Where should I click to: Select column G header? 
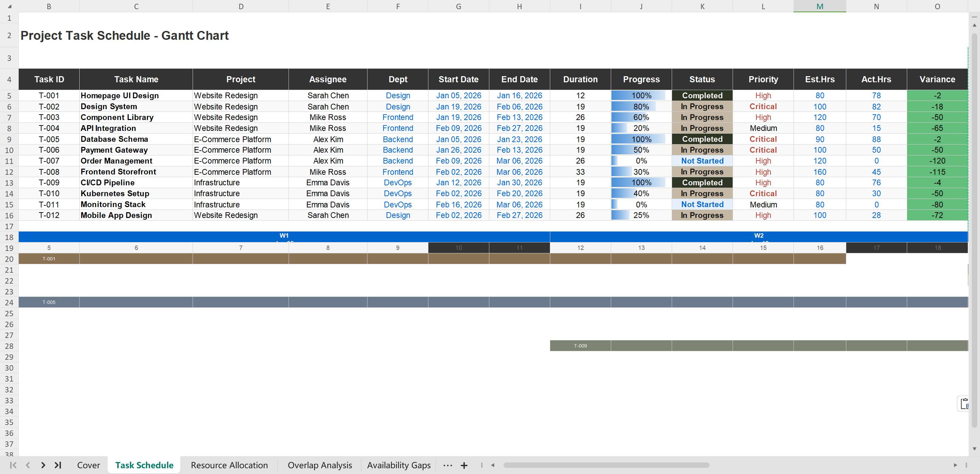[x=458, y=6]
